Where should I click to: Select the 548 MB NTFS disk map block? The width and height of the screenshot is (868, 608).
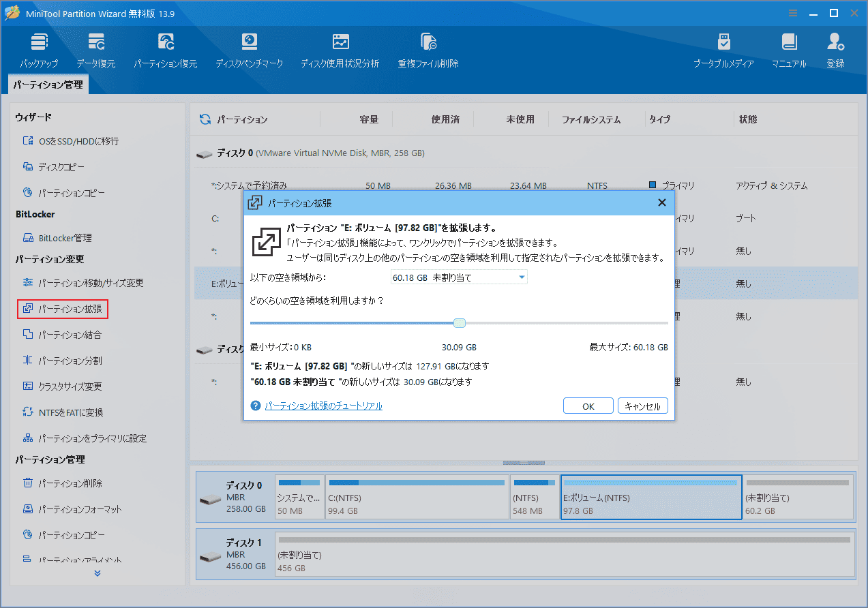(535, 497)
